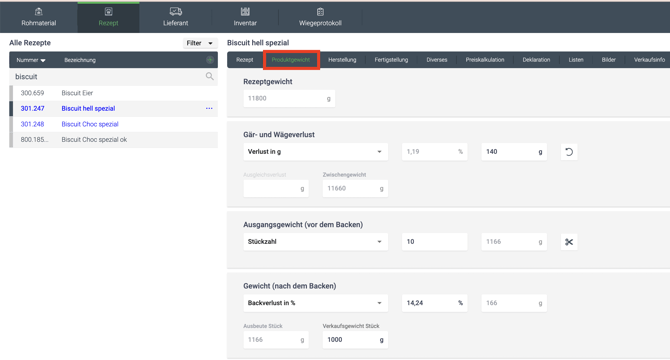Open the Verlust in g dropdown
The image size is (670, 360).
(x=315, y=152)
